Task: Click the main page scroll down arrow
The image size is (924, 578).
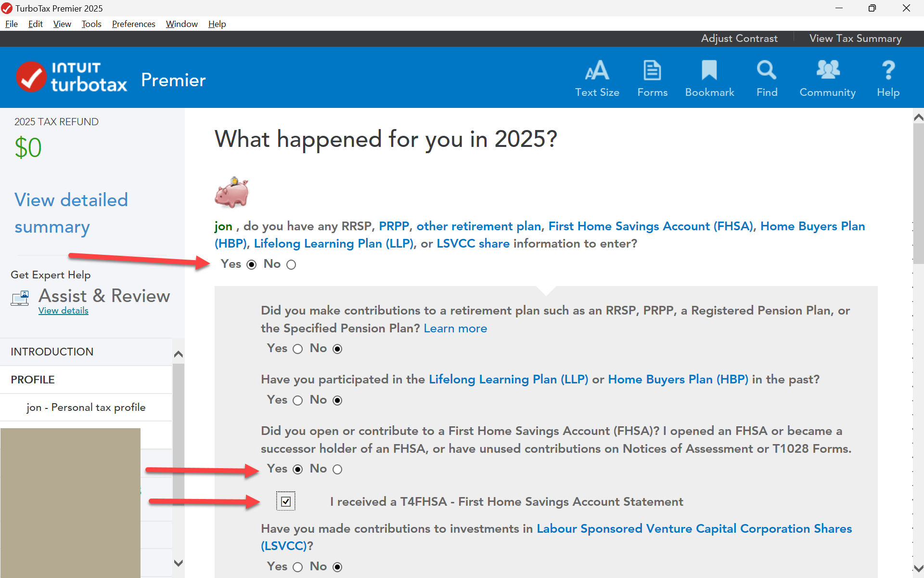Action: (918, 569)
